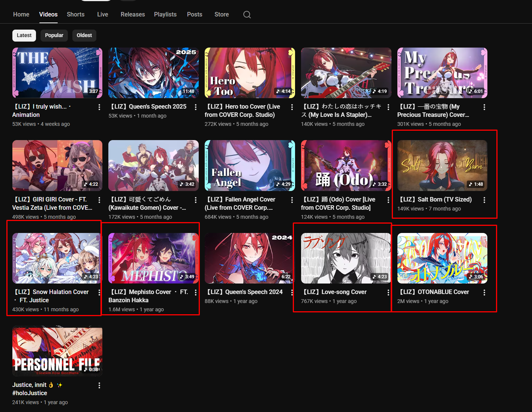Open options menu for My Precious Treasure Cover
This screenshot has height=412, width=532.
coord(484,107)
